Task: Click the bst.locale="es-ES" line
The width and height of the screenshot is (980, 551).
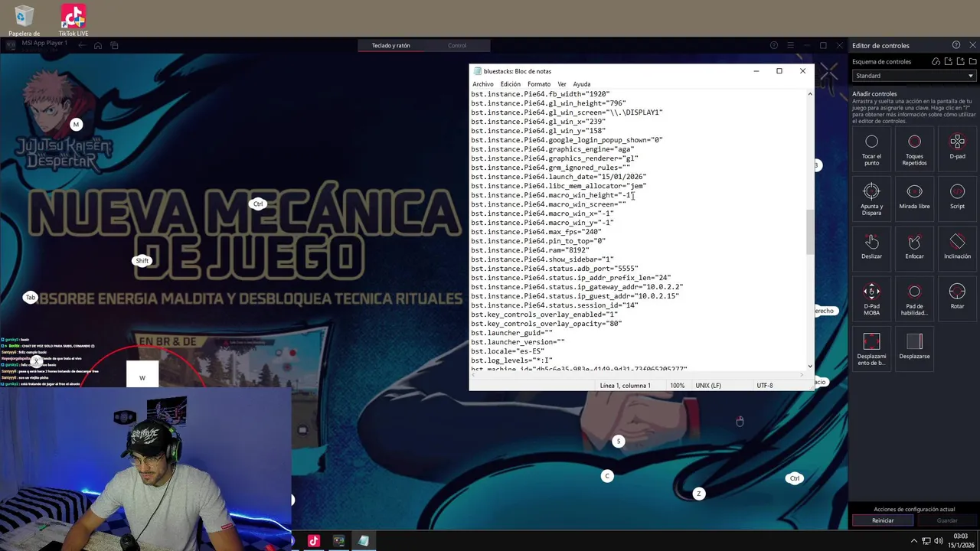Action: 508,351
